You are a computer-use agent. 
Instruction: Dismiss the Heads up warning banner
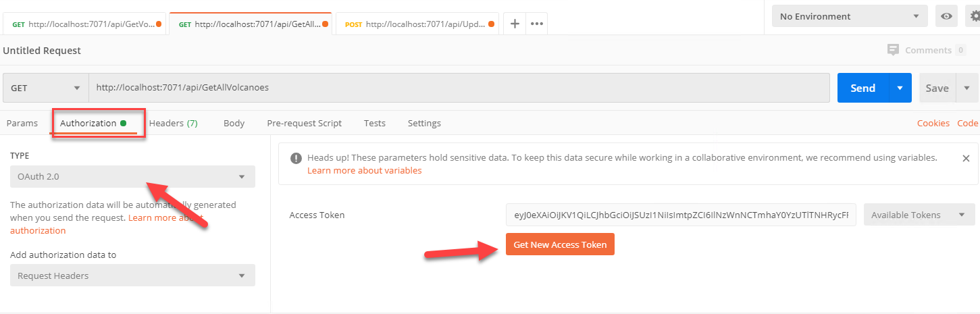(x=966, y=158)
